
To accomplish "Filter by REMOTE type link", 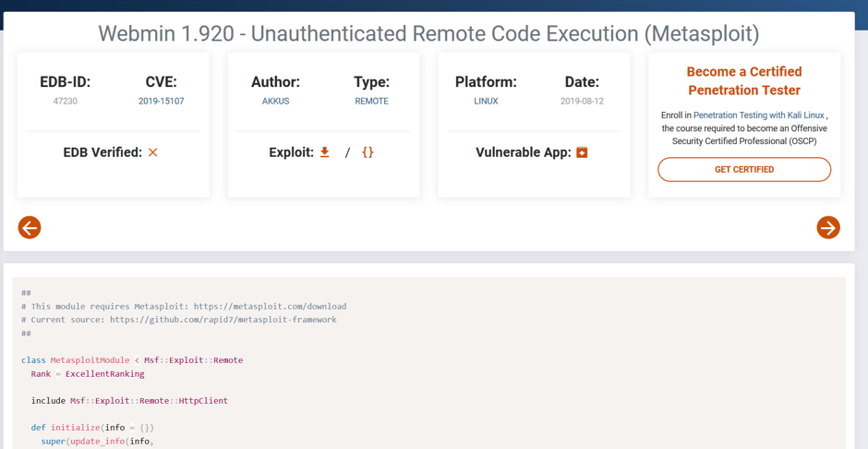I will pyautogui.click(x=371, y=102).
